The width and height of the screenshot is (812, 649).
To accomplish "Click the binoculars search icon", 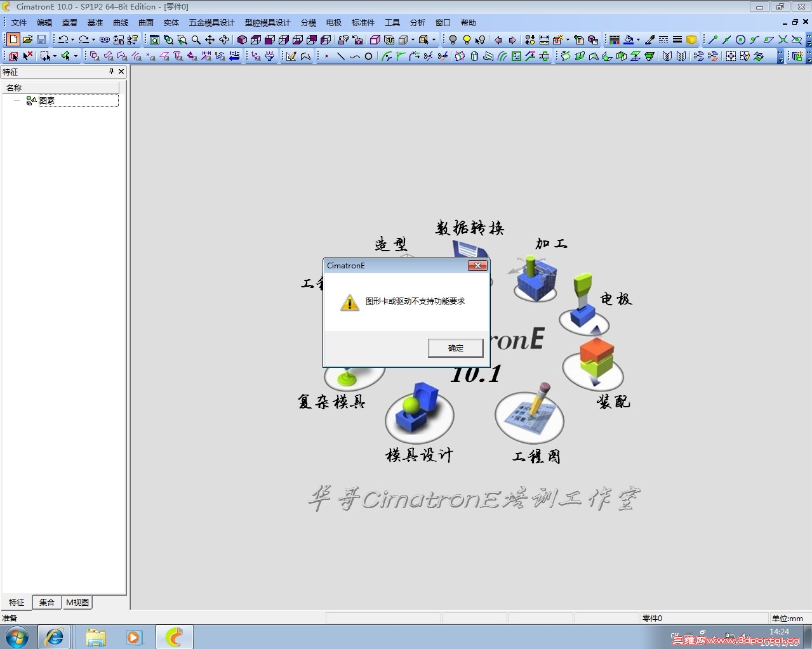I will [x=105, y=39].
